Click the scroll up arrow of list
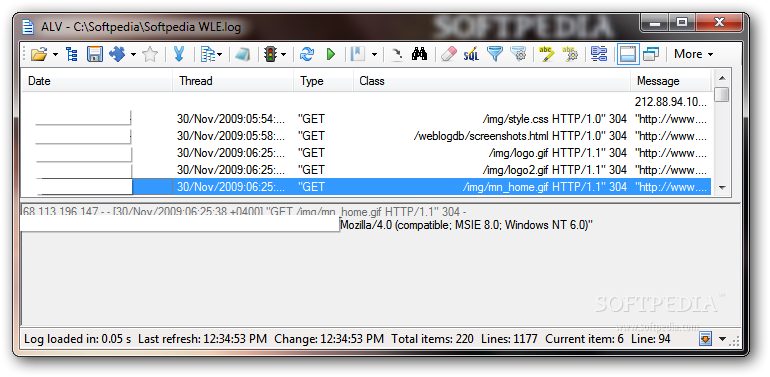Viewport: 770px width, 377px height. pyautogui.click(x=721, y=78)
